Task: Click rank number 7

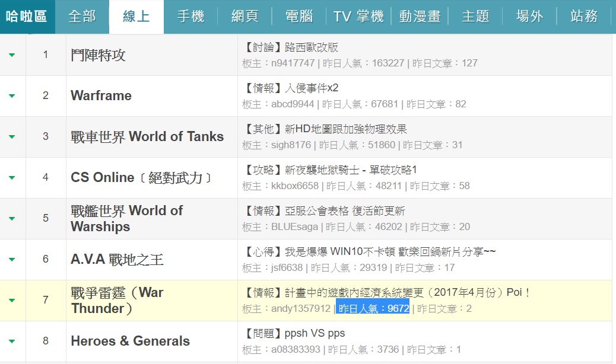Action: point(46,300)
